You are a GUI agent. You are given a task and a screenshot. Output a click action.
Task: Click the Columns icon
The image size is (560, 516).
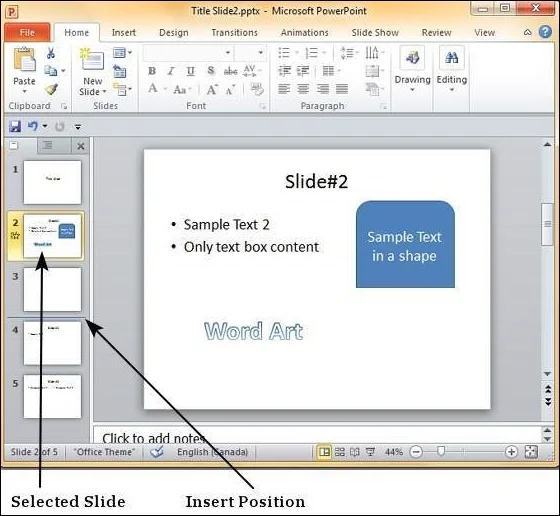tap(328, 71)
